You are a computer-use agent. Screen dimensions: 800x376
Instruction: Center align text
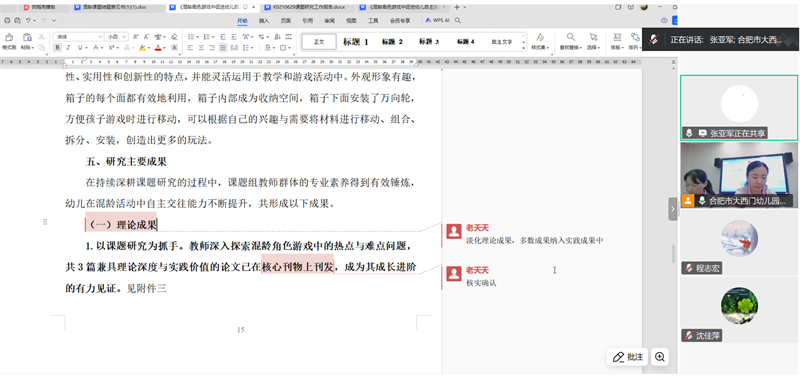click(x=201, y=47)
